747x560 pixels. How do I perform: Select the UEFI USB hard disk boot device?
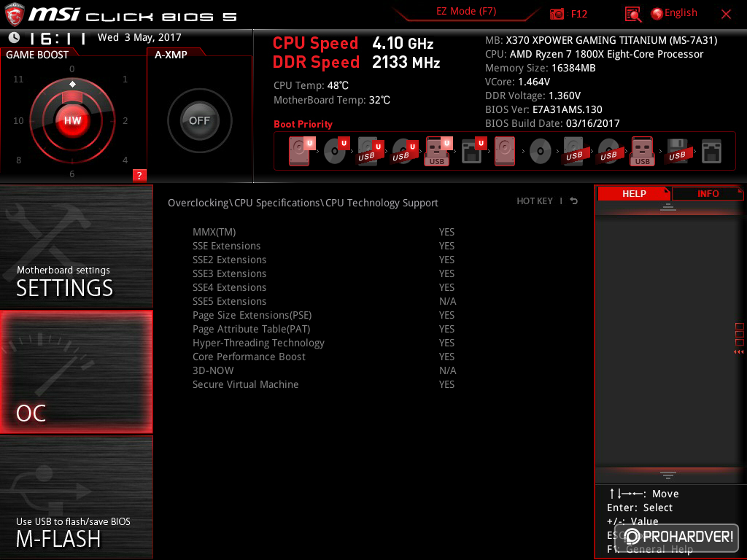coord(370,151)
